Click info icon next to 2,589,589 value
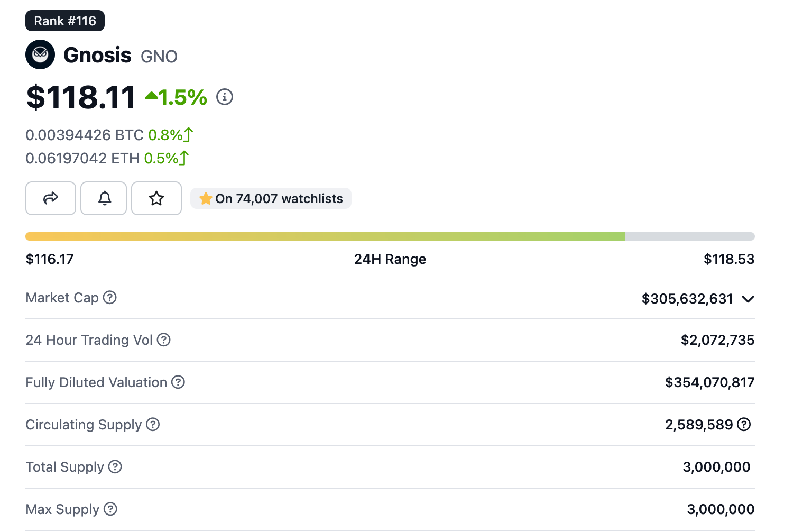Viewport: 812px width, 532px height. click(744, 424)
